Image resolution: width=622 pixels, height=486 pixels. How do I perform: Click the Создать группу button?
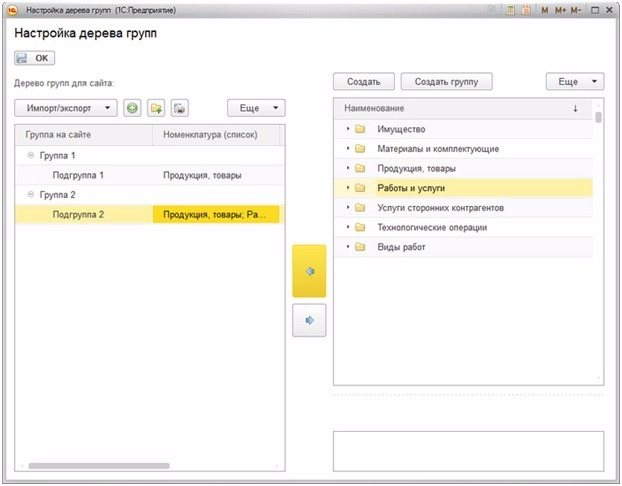pyautogui.click(x=446, y=81)
